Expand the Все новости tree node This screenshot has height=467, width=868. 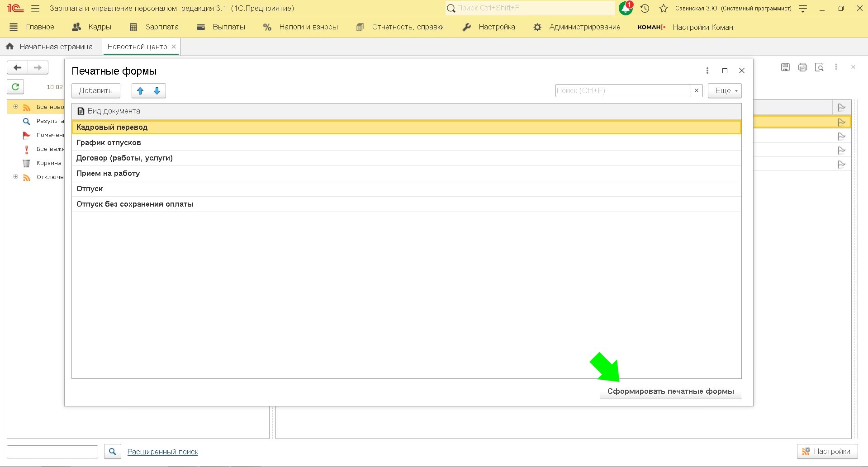(x=15, y=107)
